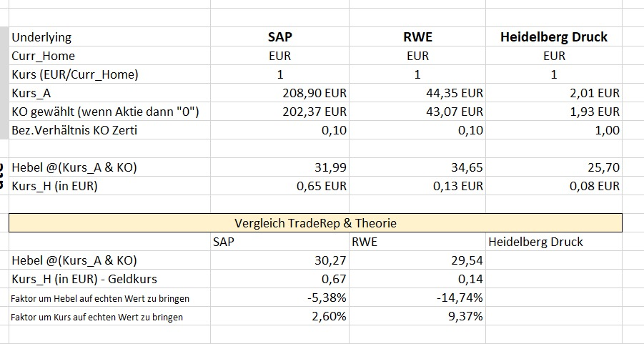
Task: Select RWE Geldkurs value 0,14
Action: click(x=472, y=280)
